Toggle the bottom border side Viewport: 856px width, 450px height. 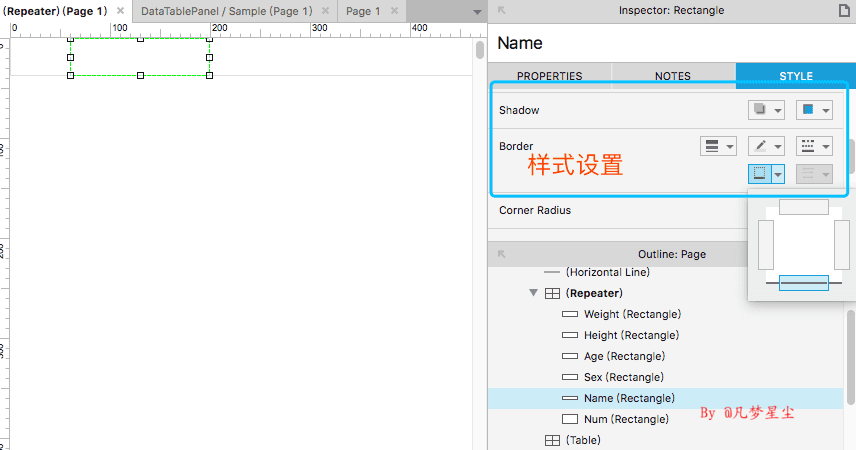coord(804,283)
